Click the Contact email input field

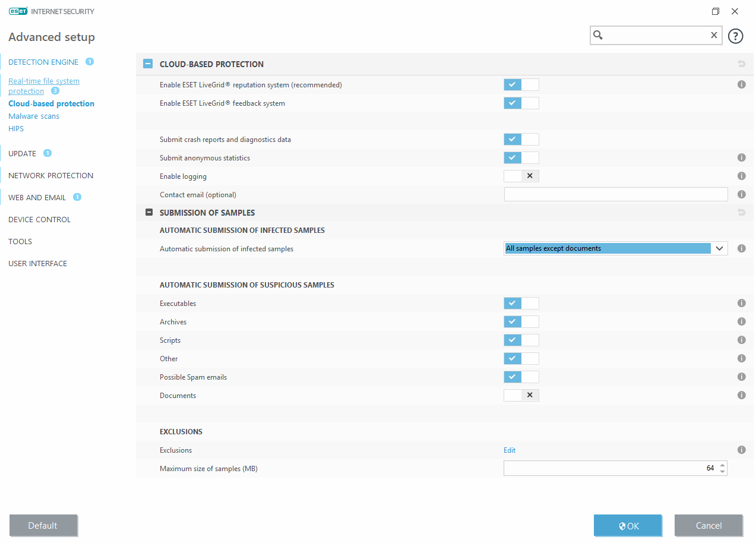[615, 194]
